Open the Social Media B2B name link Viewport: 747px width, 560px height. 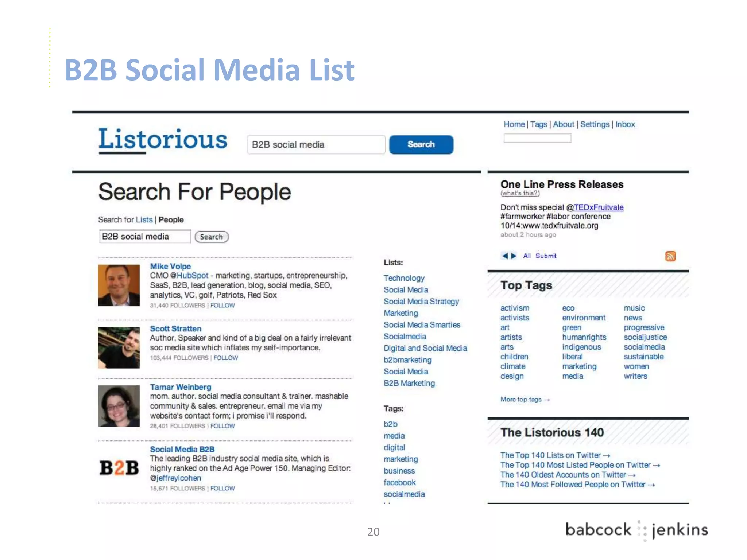[x=182, y=449]
